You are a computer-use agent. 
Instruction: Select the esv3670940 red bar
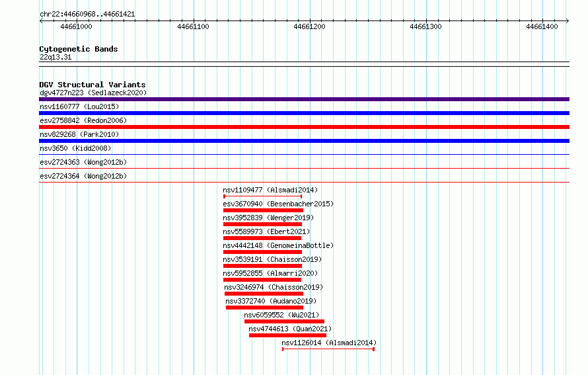[263, 210]
